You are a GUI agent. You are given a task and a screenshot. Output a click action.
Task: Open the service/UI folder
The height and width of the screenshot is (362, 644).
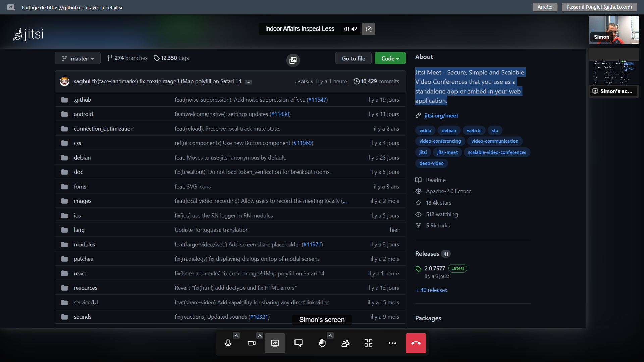tap(86, 302)
